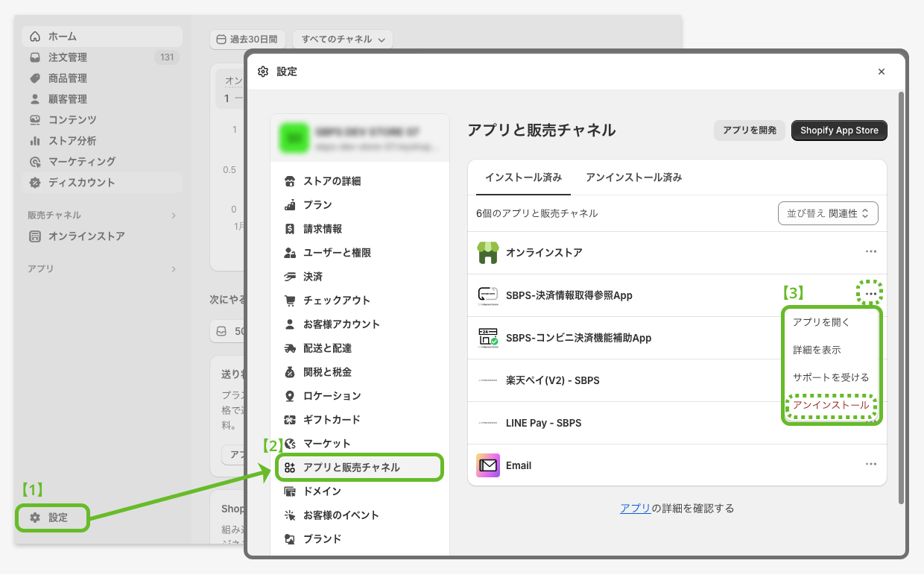Click the 決済 payments icon
The image size is (924, 575).
click(290, 277)
